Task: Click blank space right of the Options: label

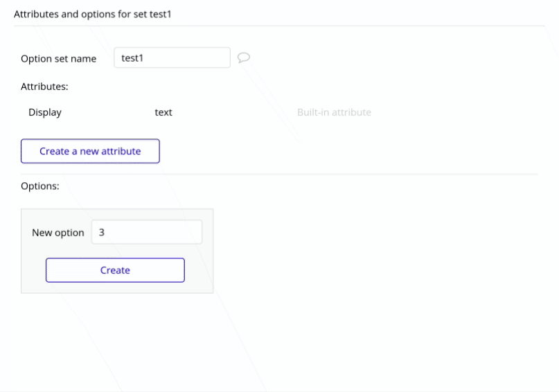Action: point(277,186)
